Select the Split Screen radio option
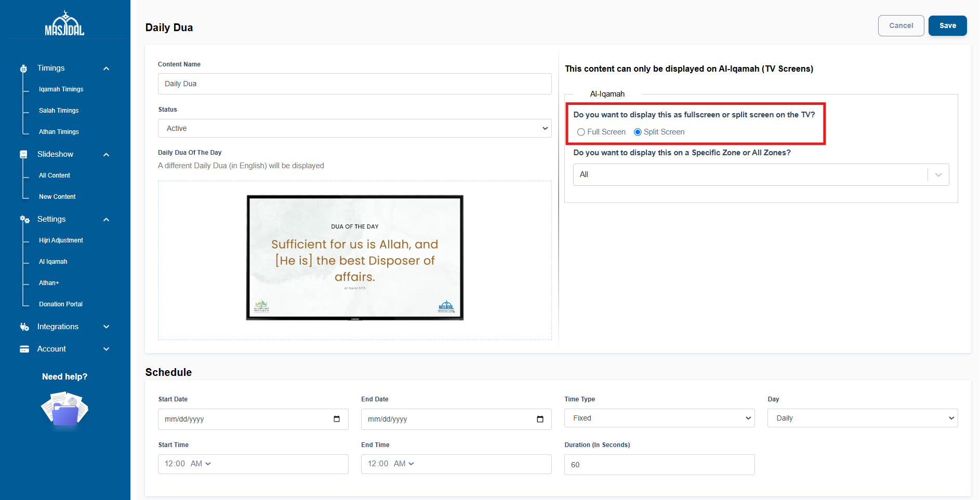 638,132
